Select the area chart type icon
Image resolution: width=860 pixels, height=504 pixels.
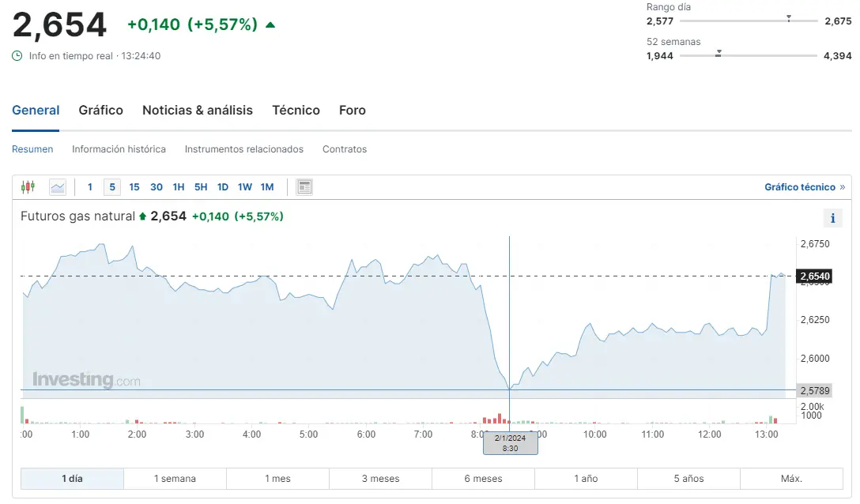click(58, 187)
